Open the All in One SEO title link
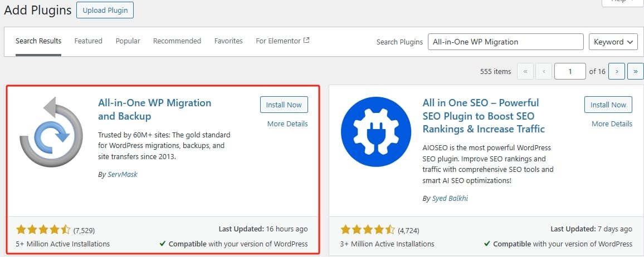The image size is (644, 257). (x=484, y=116)
